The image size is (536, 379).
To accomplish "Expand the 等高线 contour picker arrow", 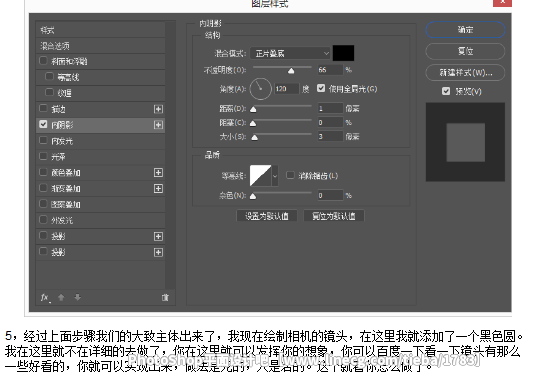I will (274, 176).
